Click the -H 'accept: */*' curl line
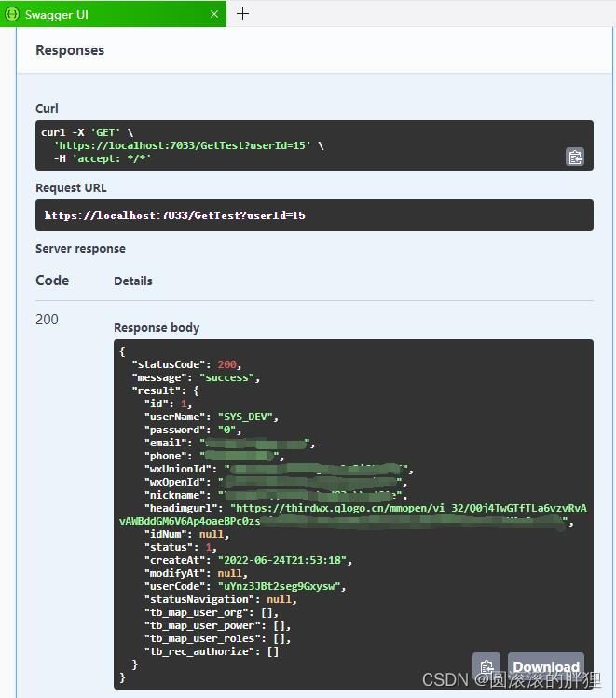Screen dimensions: 616x698 point(103,158)
